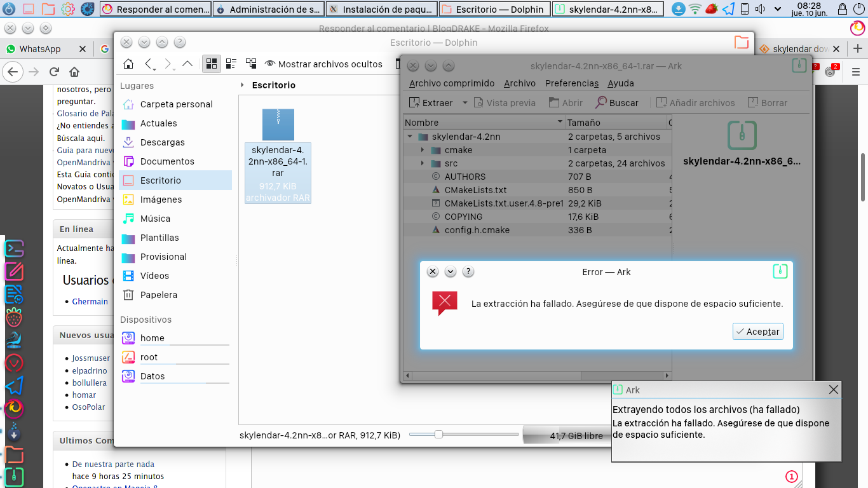
Task: Open Firefox from the left dock
Action: click(14, 407)
